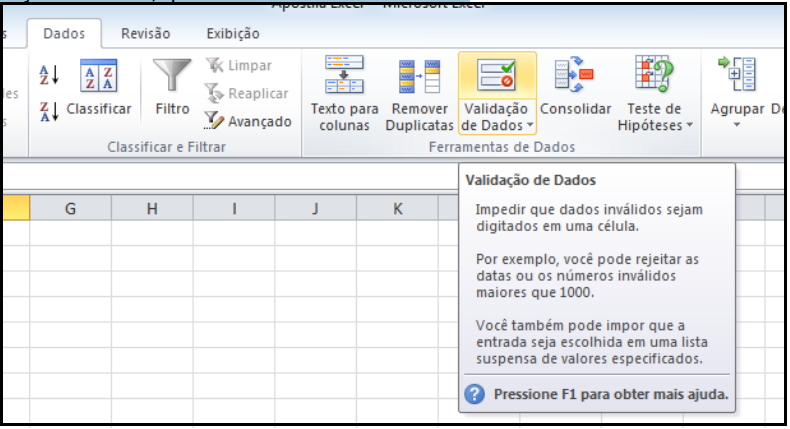Select column K header
Image resolution: width=790 pixels, height=429 pixels.
pyautogui.click(x=397, y=208)
